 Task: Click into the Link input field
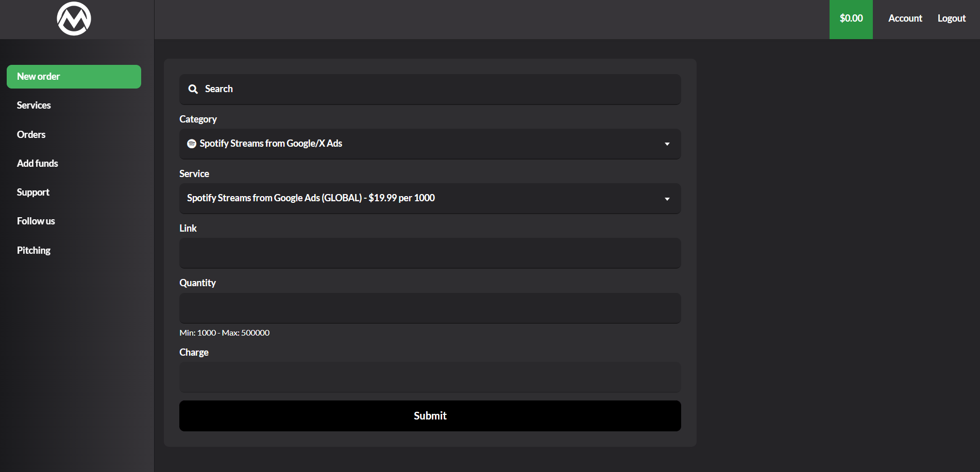(x=430, y=253)
